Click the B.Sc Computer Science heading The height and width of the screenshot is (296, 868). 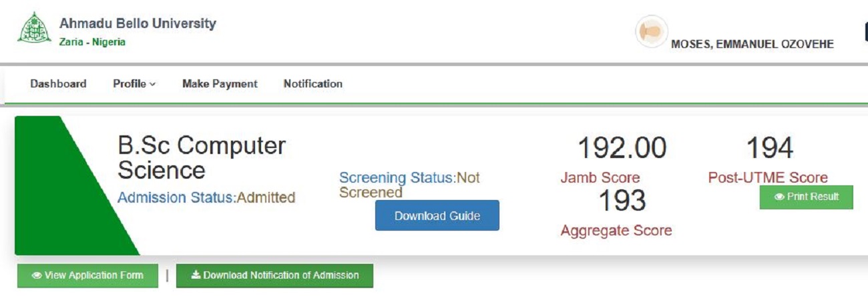(202, 157)
